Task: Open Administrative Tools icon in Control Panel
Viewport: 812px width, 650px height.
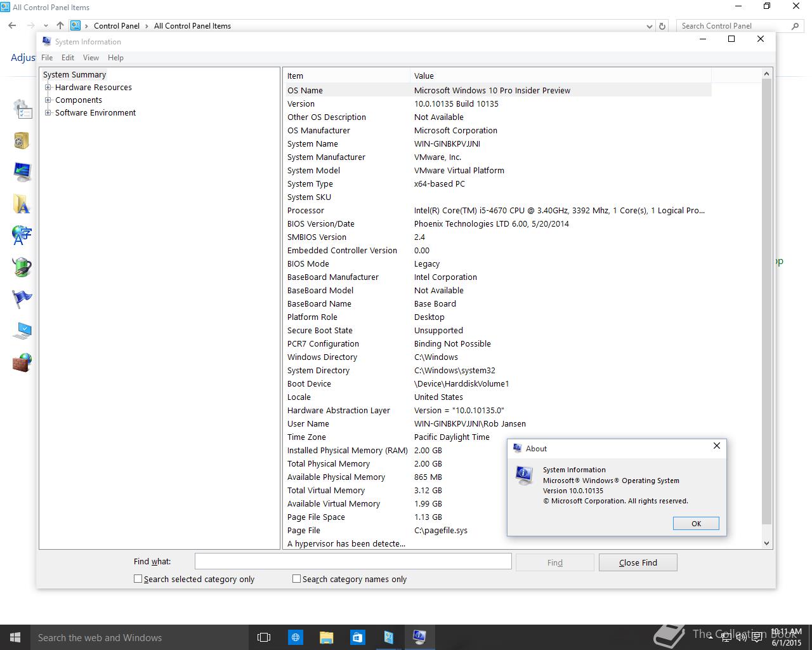Action: [22, 109]
